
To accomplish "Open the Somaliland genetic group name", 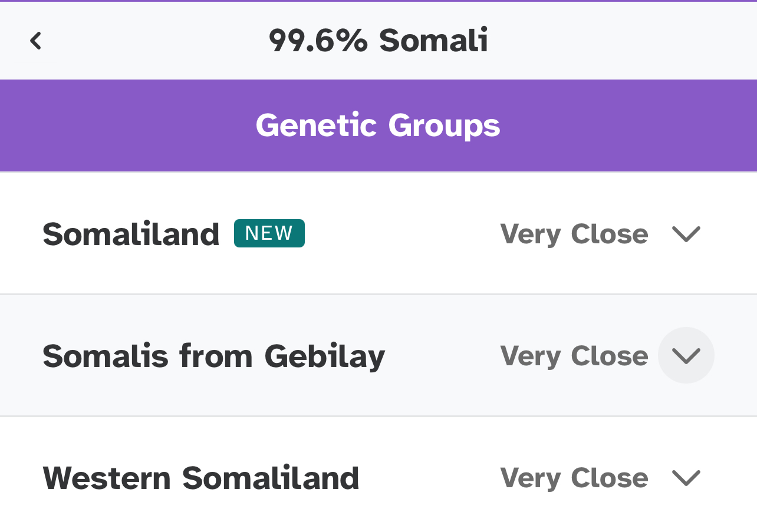I will coord(131,234).
